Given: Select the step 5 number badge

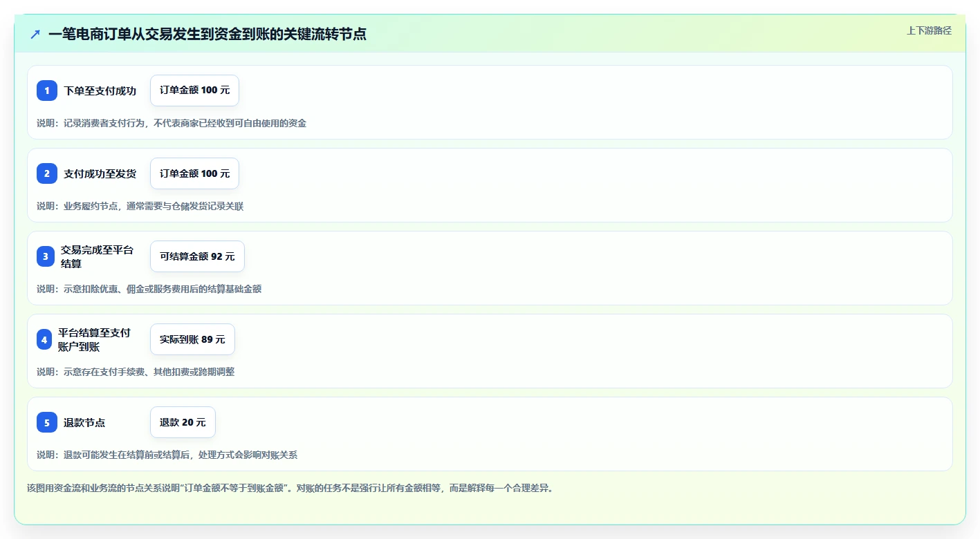Looking at the screenshot, I should 47,422.
